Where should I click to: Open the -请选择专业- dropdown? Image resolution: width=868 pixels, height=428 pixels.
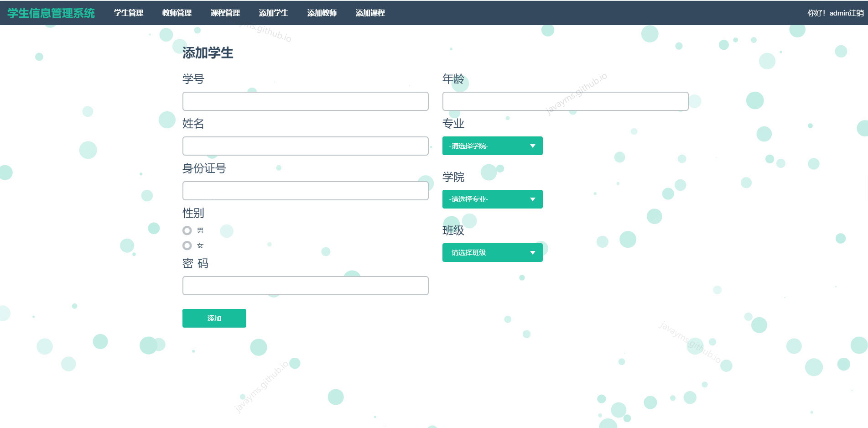pos(492,199)
